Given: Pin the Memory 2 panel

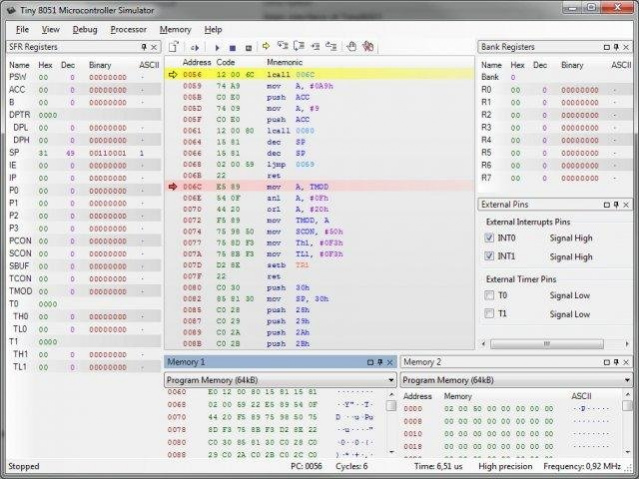Looking at the screenshot, I should (616, 362).
